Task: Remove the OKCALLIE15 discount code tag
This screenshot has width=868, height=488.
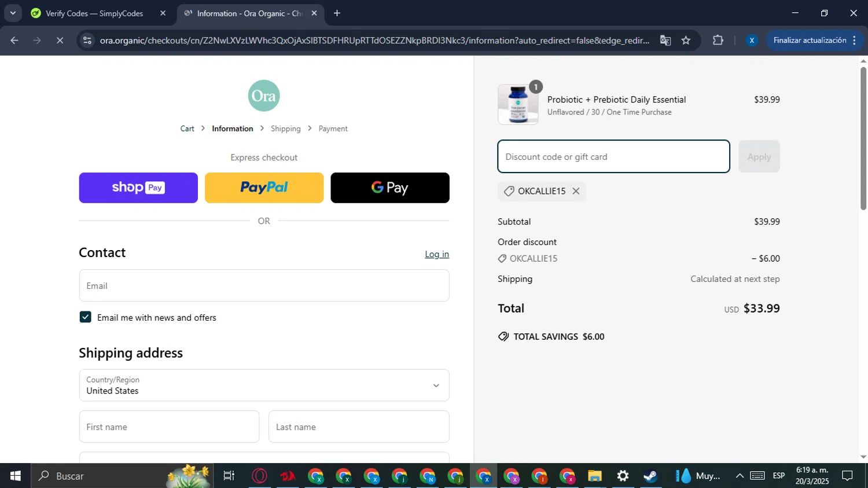Action: (576, 191)
